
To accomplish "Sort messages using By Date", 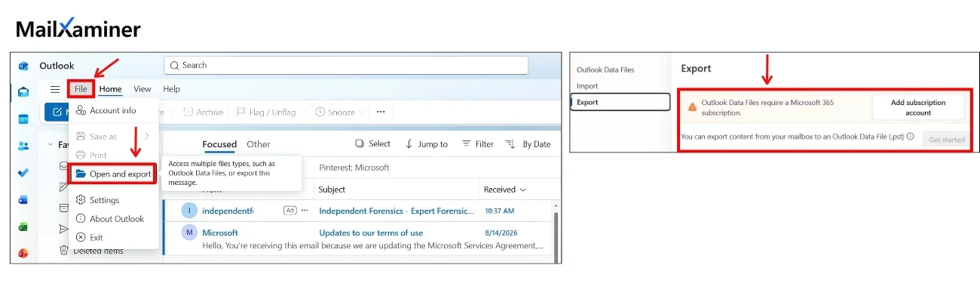I will 528,143.
